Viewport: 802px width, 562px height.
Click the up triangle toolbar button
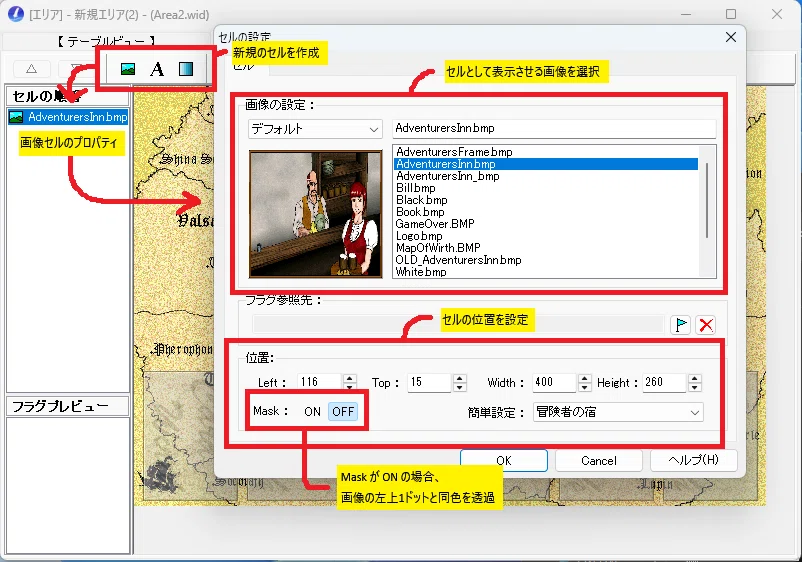pos(32,69)
